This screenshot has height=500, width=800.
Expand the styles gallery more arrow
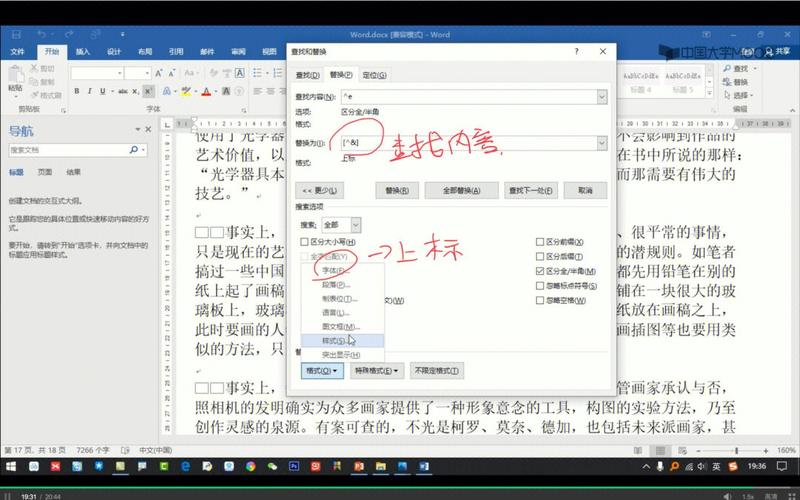point(709,93)
